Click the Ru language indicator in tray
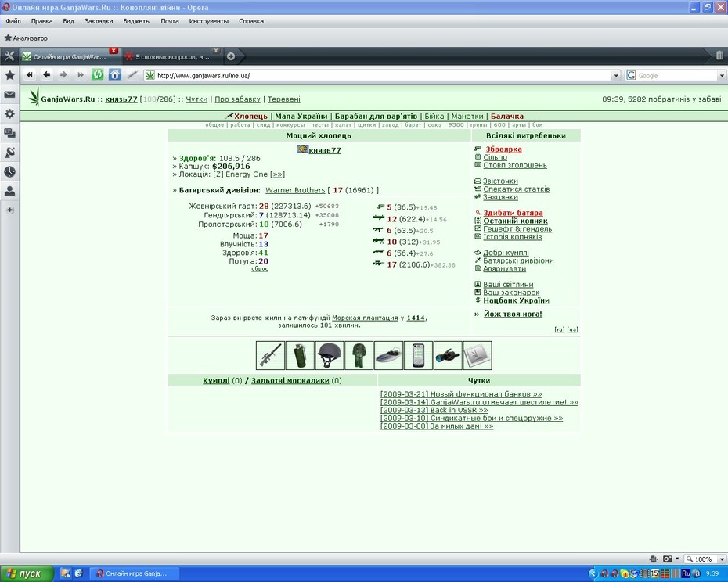This screenshot has height=582, width=728. pyautogui.click(x=687, y=573)
